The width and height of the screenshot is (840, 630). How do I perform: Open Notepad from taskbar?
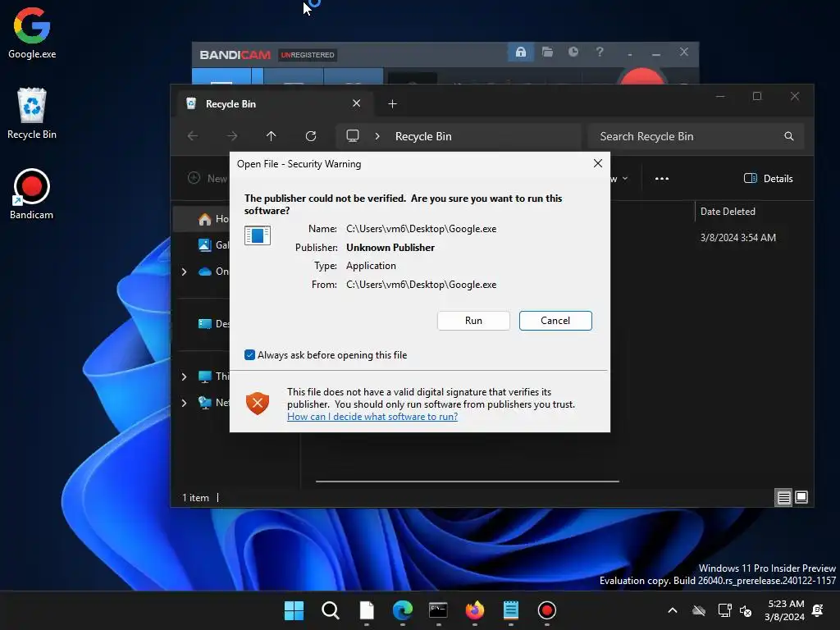(510, 610)
